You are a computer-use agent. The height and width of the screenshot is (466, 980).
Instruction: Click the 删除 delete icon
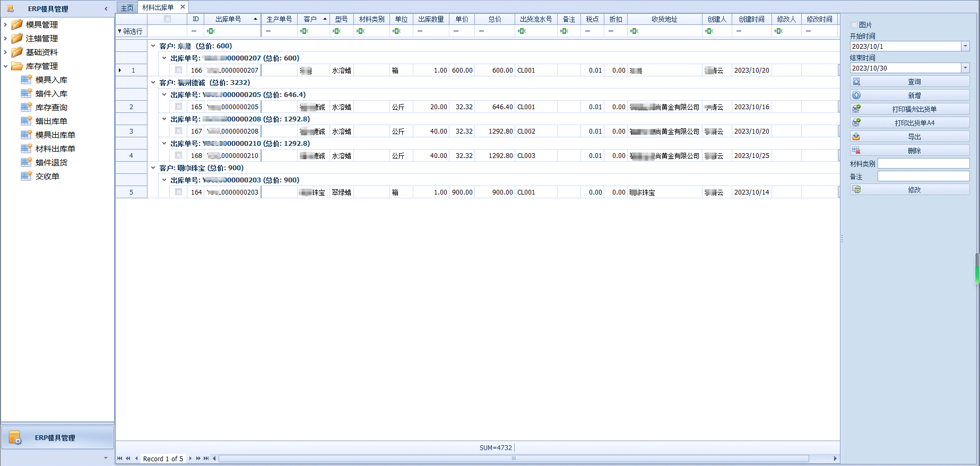[x=856, y=151]
